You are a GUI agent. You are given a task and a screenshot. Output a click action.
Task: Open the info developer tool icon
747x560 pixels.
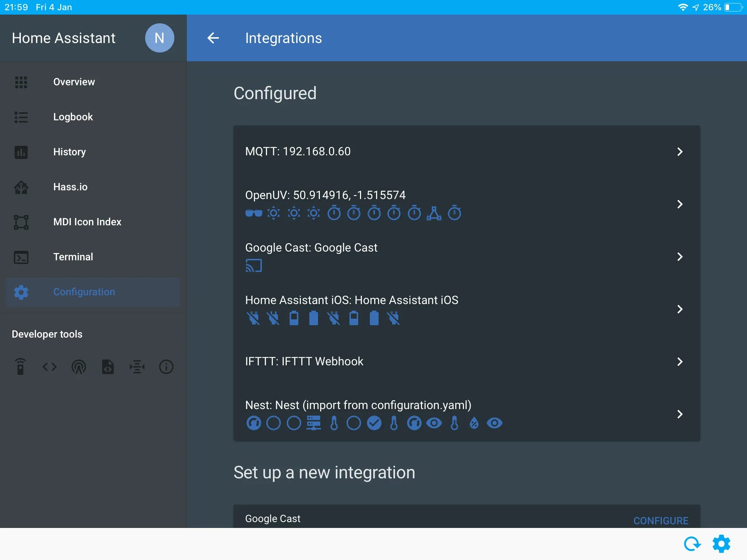[166, 366]
